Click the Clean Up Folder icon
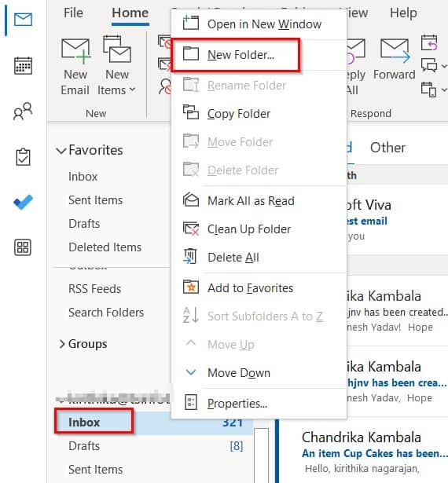Image resolution: width=448 pixels, height=483 pixels. (x=191, y=229)
